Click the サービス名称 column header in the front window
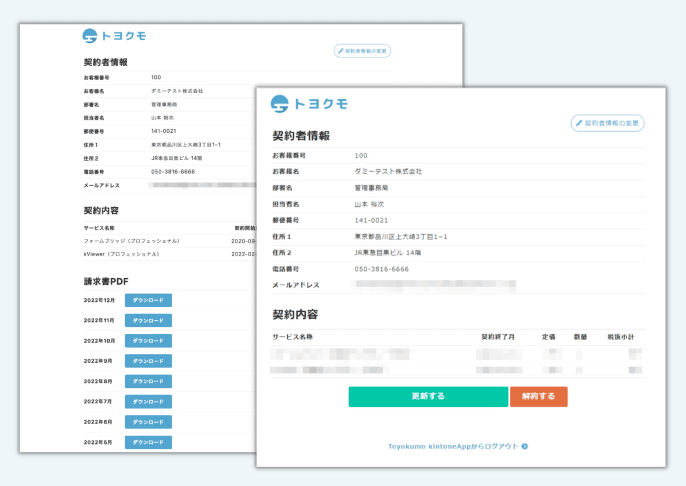 click(293, 337)
